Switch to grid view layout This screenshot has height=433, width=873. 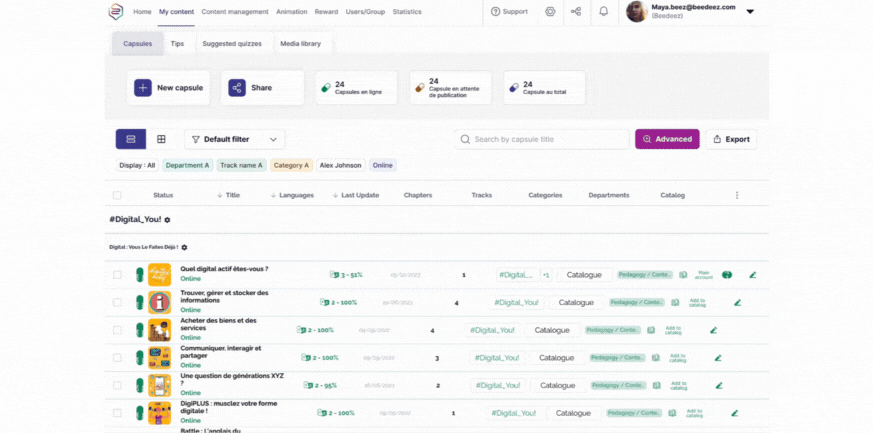click(161, 139)
